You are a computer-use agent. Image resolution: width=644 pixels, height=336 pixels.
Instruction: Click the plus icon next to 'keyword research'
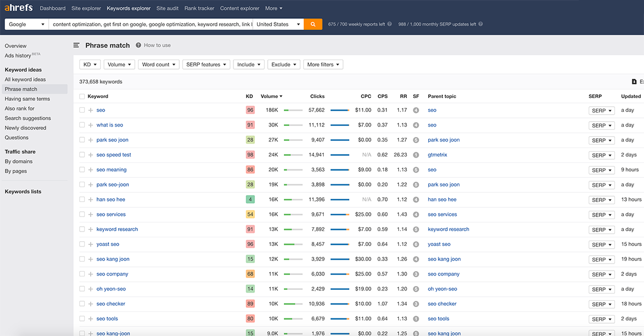(x=89, y=229)
